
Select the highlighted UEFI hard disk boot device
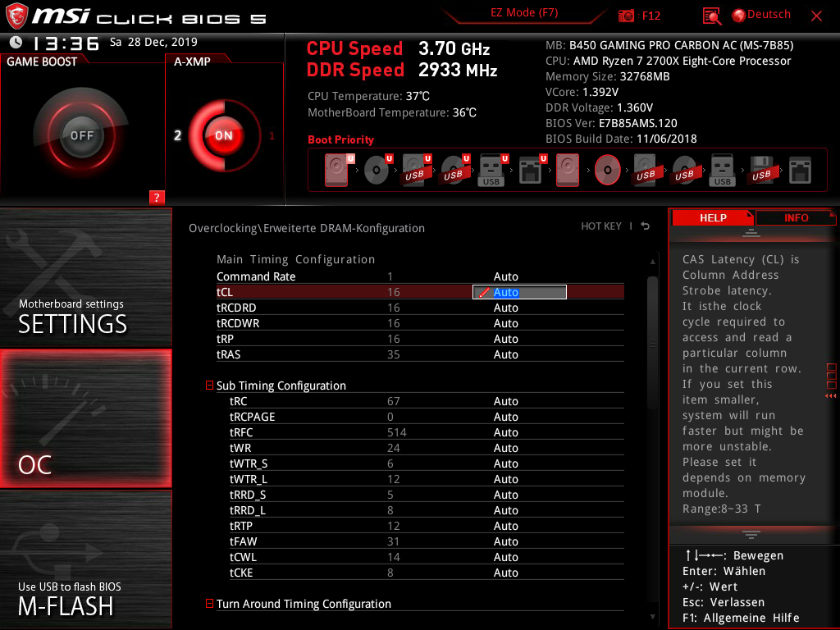(337, 170)
